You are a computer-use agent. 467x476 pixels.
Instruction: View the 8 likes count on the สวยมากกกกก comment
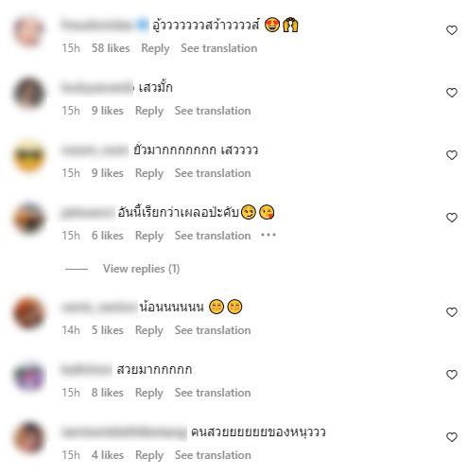click(108, 393)
